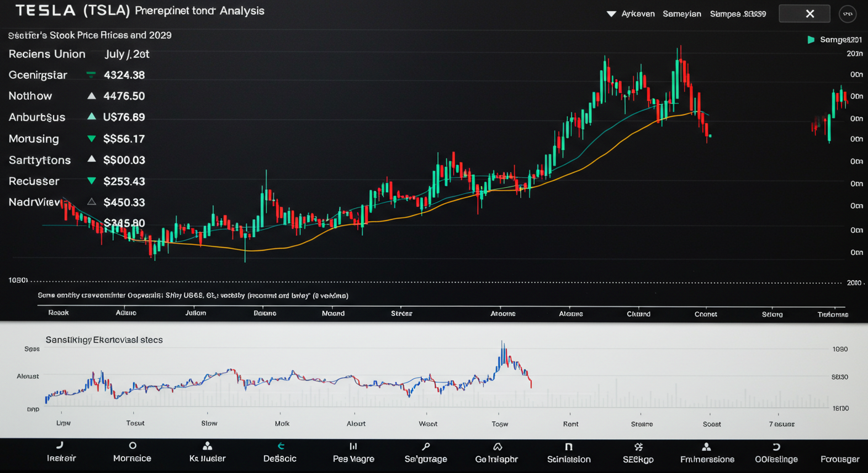The height and width of the screenshot is (473, 868).
Task: Open the Prosuger item in bottom bar
Action: tap(840, 459)
